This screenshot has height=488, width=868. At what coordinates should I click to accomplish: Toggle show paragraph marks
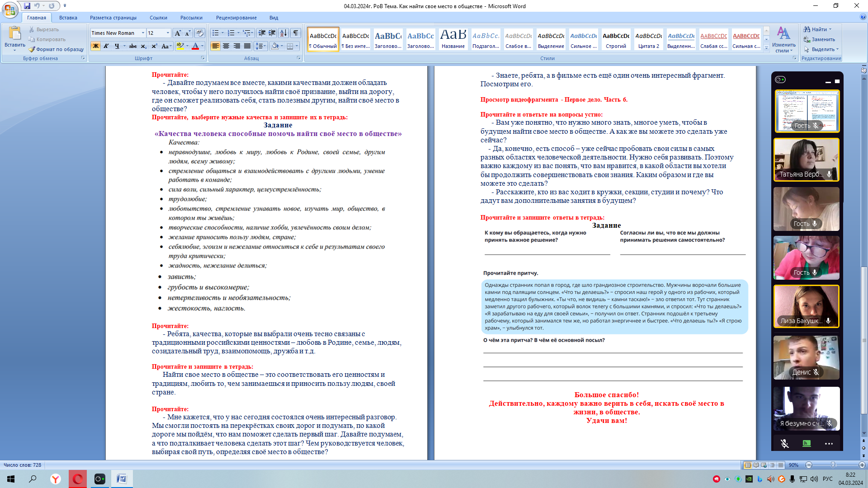[296, 33]
